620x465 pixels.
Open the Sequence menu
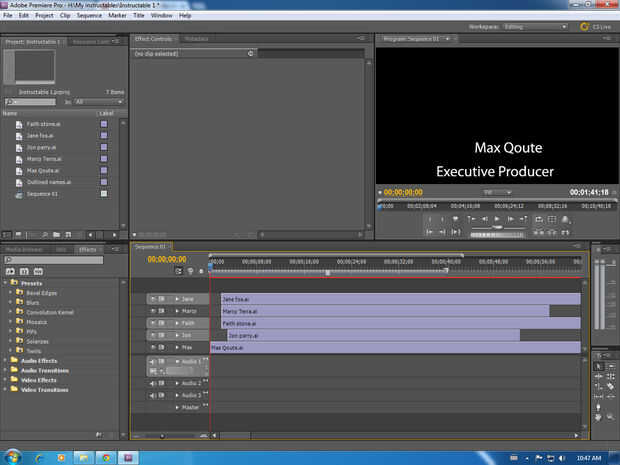point(89,15)
